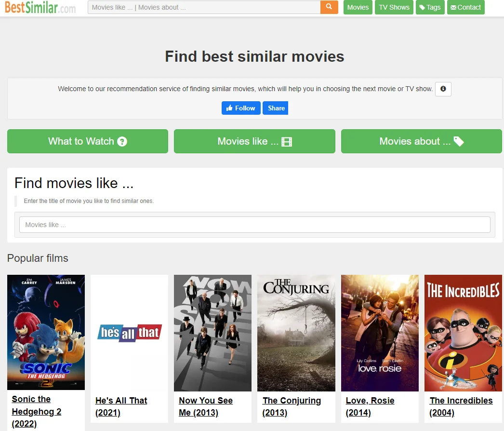Open Sonic the Hedgehog 2 poster
Screen dimensions: 504x431
click(x=46, y=332)
